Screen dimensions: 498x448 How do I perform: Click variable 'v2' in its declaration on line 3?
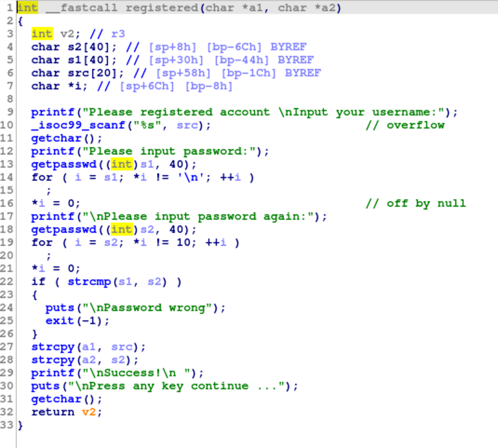point(67,34)
